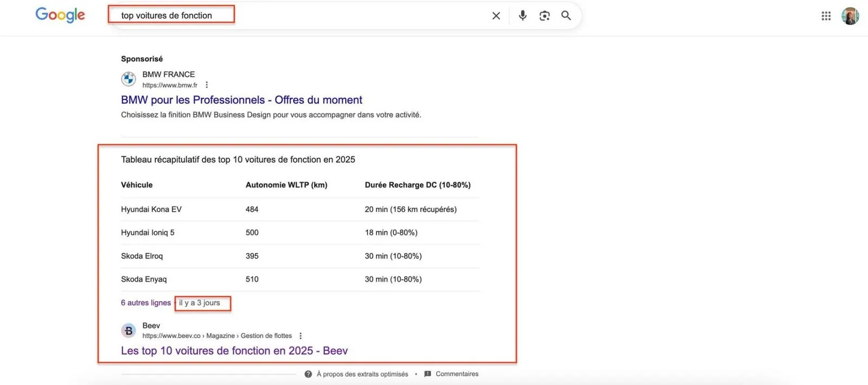Click BMW FRANCE advertiser name
868x385 pixels.
click(169, 74)
